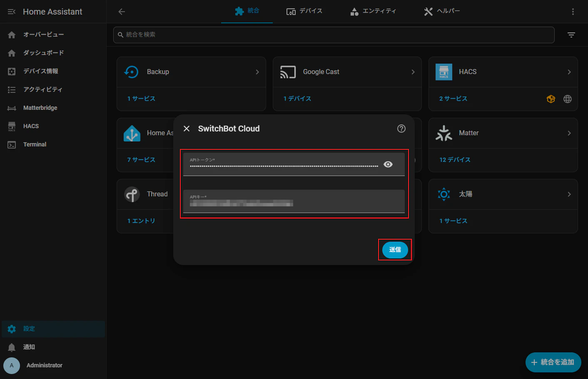Click the Sun (太陽) integration icon
588x379 pixels.
pyautogui.click(x=444, y=194)
